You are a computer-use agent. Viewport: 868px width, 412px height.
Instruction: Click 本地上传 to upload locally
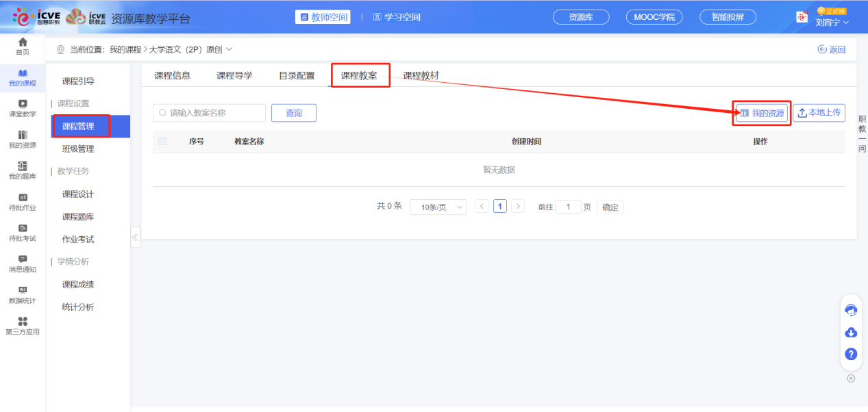point(819,112)
